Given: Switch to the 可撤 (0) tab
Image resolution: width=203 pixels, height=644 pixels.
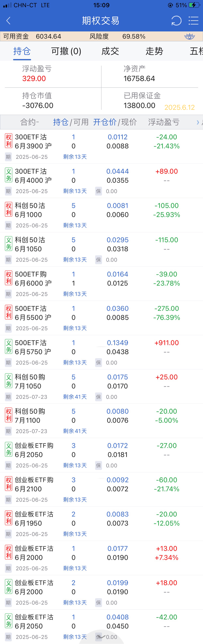Looking at the screenshot, I should (x=66, y=51).
